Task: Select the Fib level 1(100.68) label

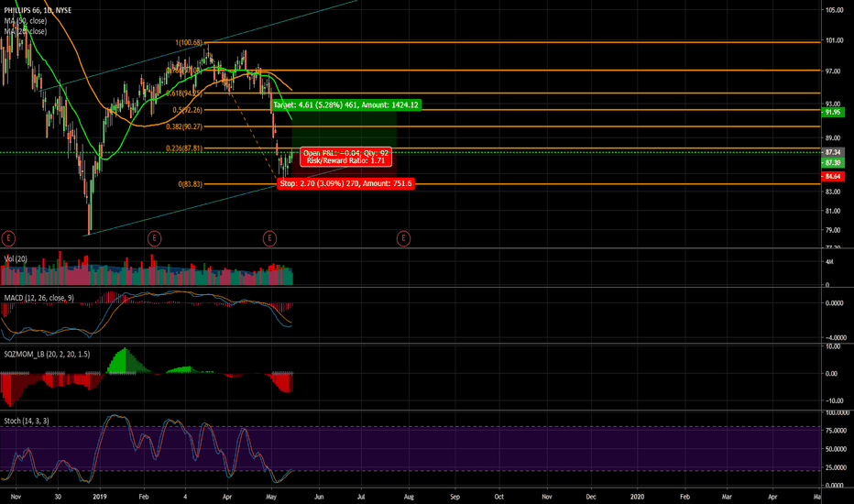Action: click(189, 42)
